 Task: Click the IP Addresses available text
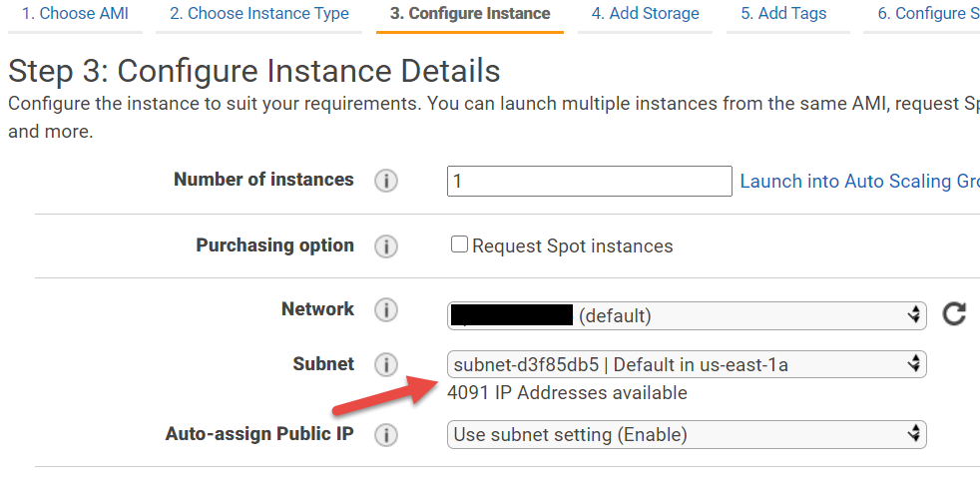(567, 393)
